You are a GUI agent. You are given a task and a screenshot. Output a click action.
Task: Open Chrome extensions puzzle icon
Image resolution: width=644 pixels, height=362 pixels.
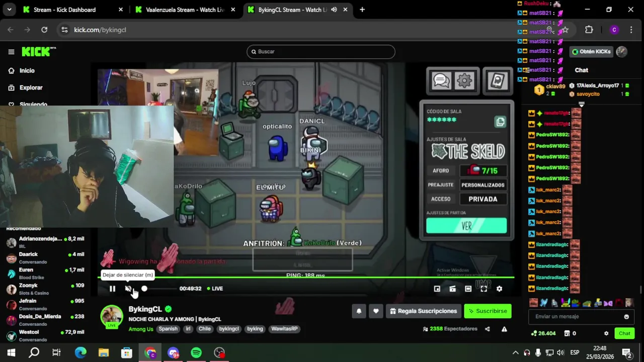589,30
